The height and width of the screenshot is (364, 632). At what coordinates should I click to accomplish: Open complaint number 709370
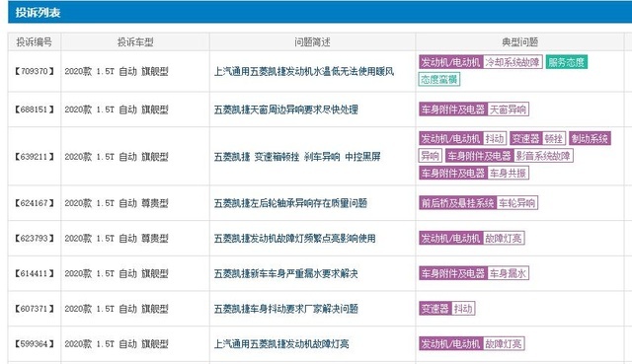point(35,72)
